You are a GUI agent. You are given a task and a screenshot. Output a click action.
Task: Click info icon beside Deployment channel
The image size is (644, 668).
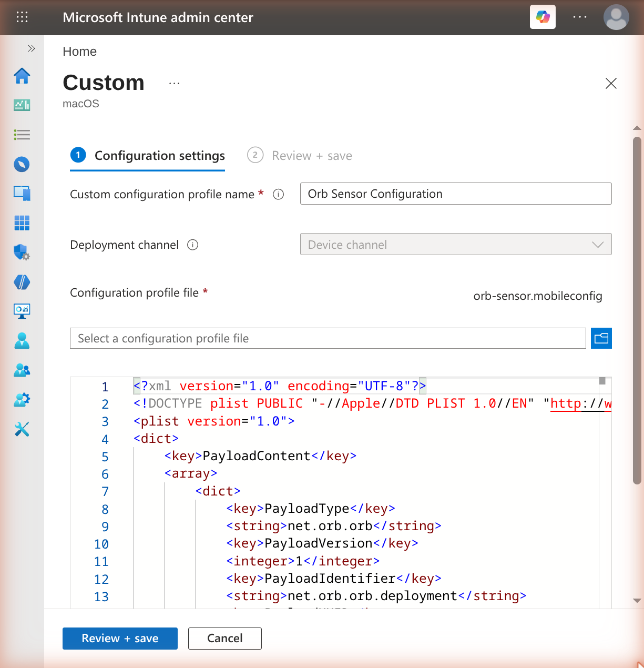(x=193, y=245)
